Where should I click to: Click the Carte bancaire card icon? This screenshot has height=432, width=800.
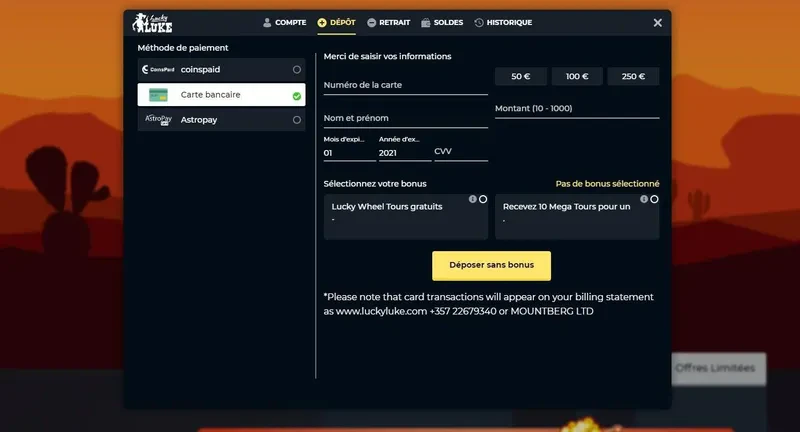click(158, 95)
